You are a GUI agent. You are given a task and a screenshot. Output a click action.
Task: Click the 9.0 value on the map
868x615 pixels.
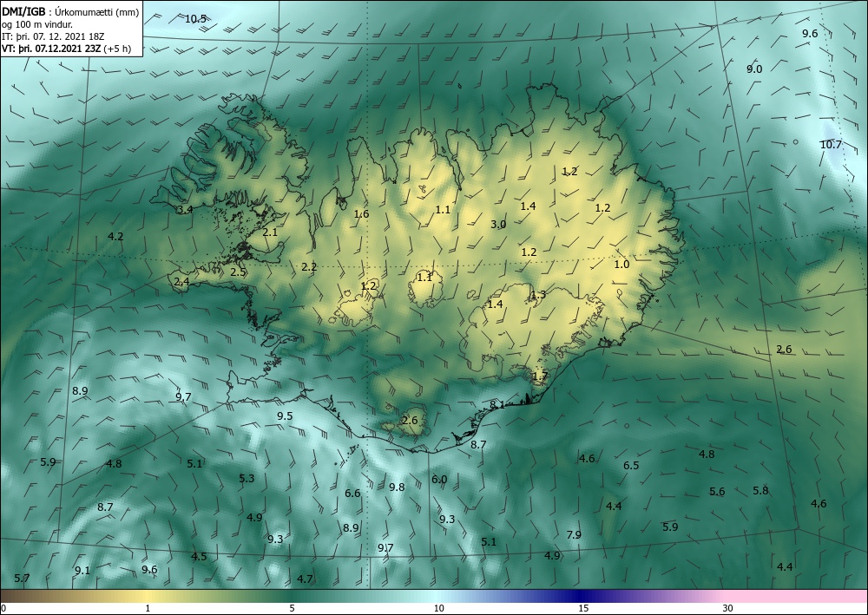point(754,69)
